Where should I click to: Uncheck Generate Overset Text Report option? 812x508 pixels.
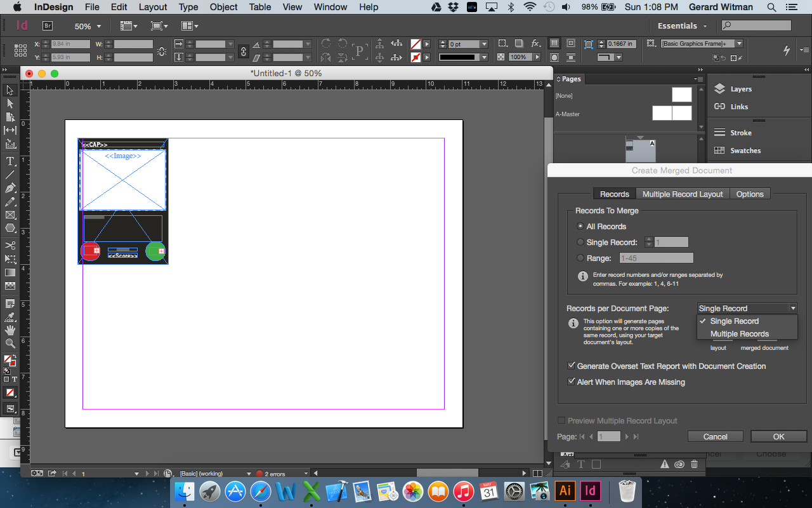[572, 365]
